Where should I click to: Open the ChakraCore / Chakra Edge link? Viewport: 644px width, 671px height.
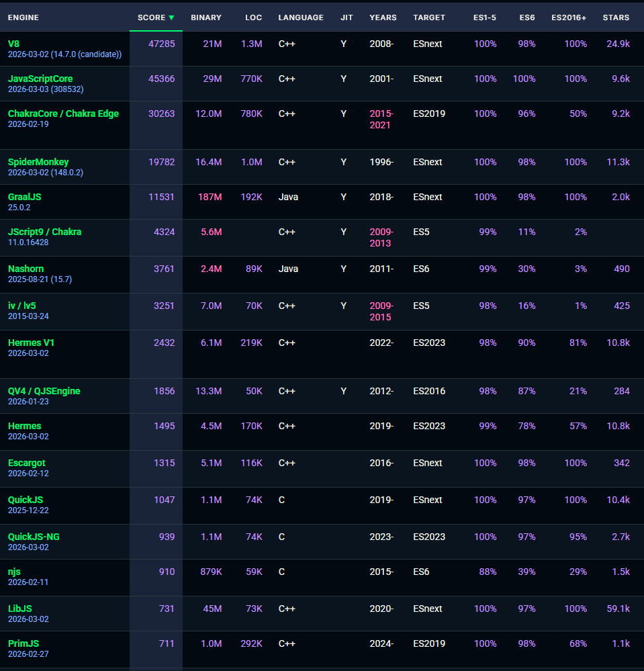click(x=63, y=114)
